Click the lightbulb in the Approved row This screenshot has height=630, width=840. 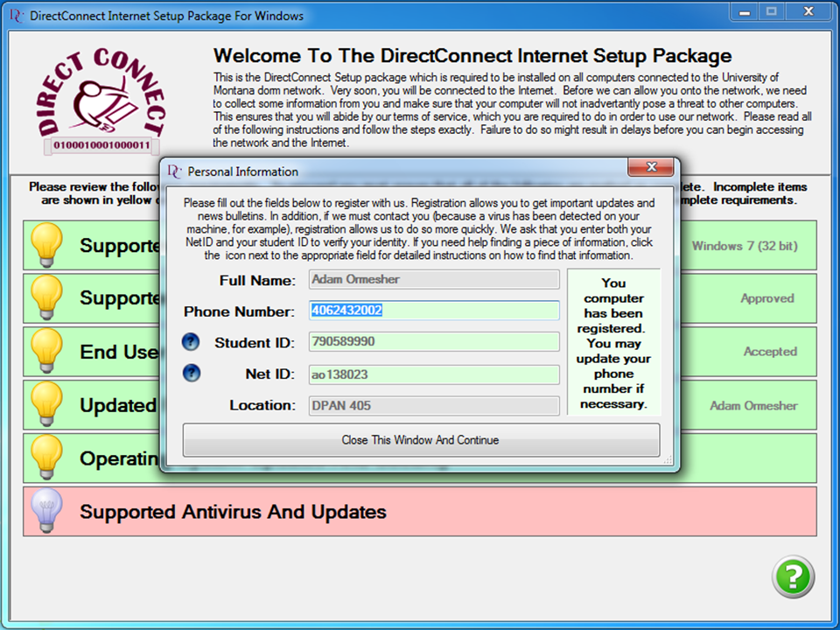[x=46, y=297]
